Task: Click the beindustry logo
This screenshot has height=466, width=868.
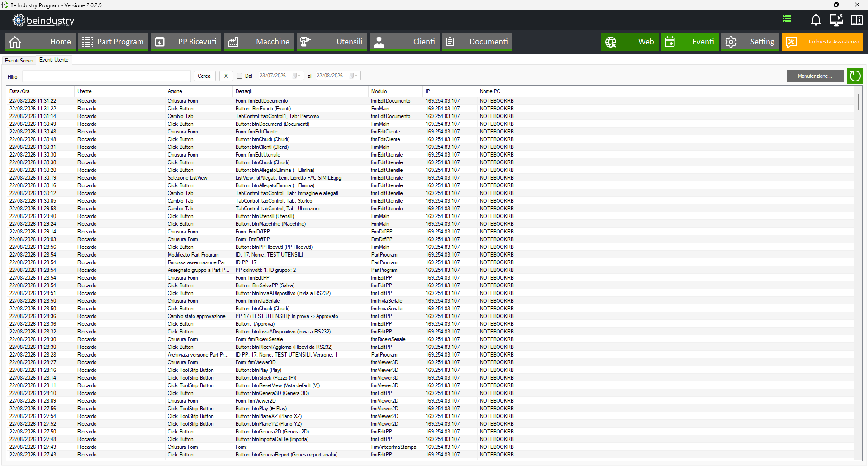Action: pos(43,20)
